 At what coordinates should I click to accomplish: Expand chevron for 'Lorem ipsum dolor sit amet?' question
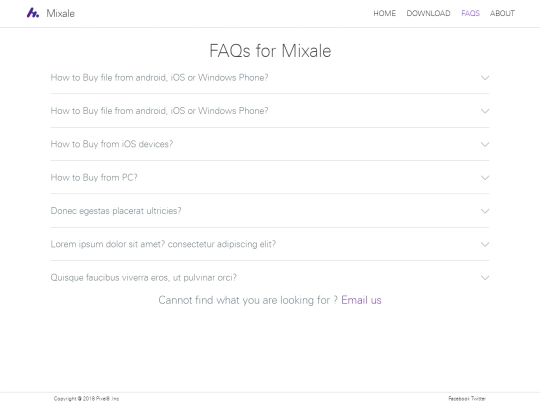tap(485, 245)
